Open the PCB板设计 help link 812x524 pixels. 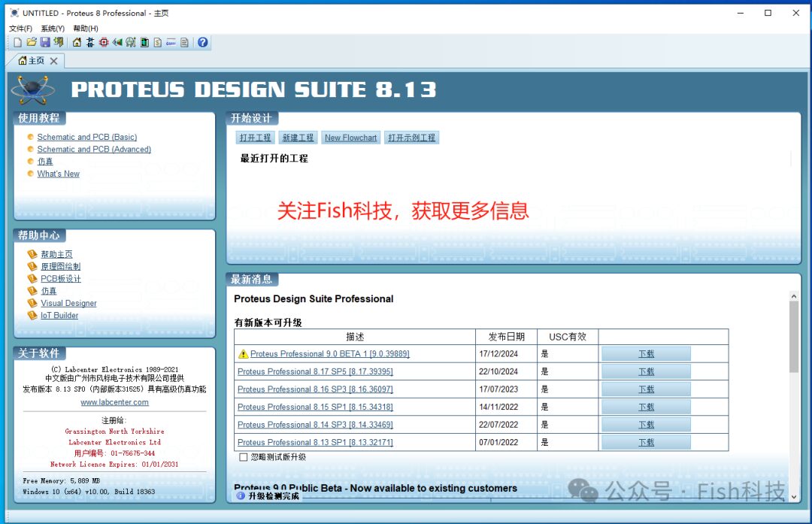point(61,279)
